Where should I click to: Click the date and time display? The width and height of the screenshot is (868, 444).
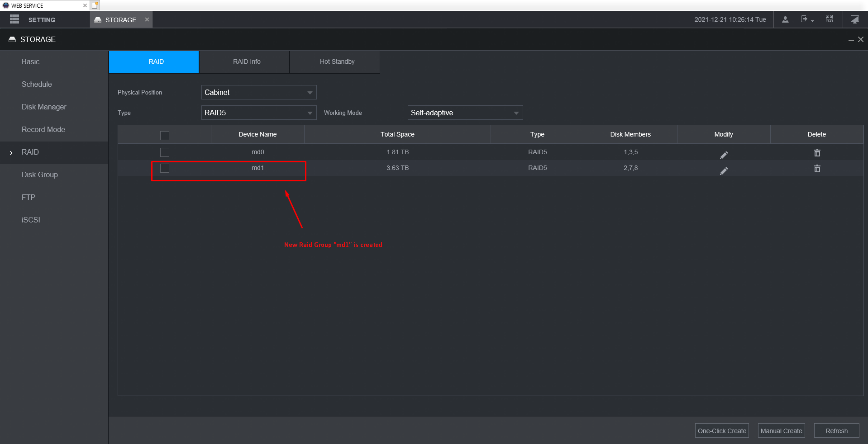[x=730, y=19]
